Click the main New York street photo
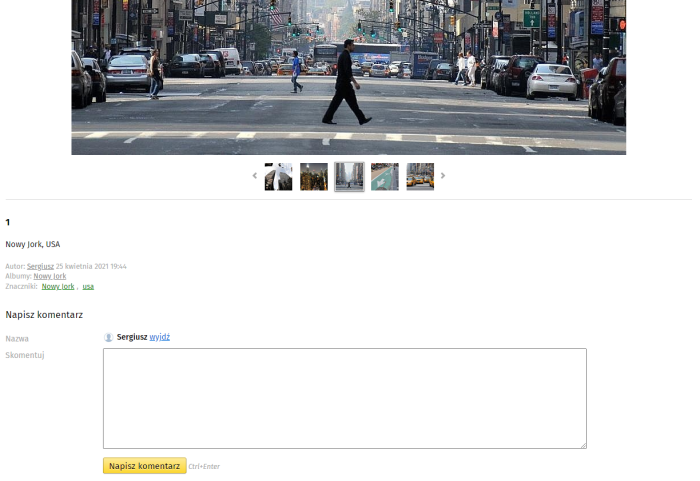This screenshot has width=700, height=481. (x=348, y=77)
